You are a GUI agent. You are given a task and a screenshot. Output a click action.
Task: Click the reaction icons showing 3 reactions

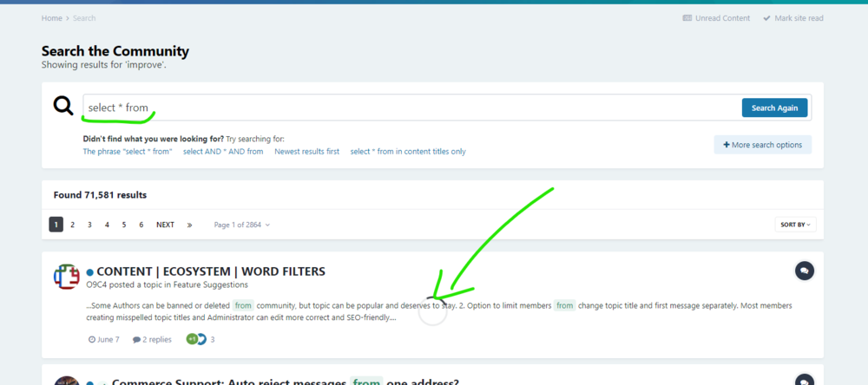click(196, 339)
